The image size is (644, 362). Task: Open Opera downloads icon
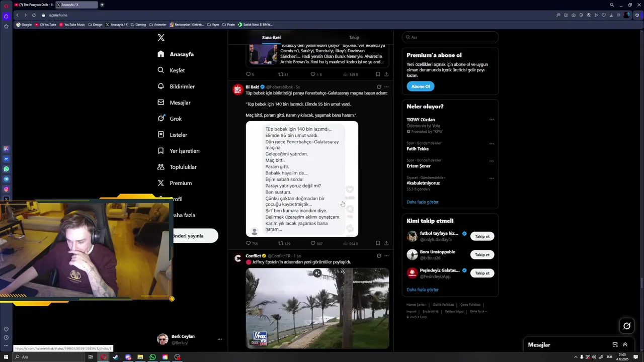[x=611, y=15]
